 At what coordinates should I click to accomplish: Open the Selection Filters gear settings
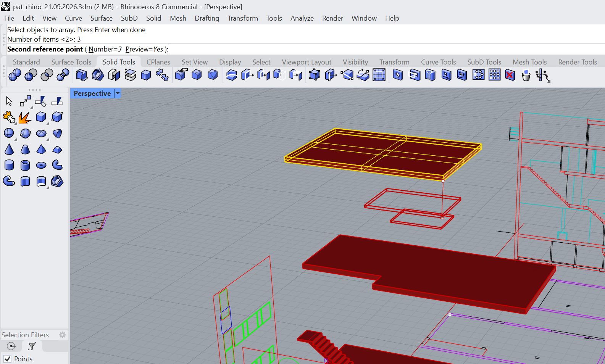62,335
